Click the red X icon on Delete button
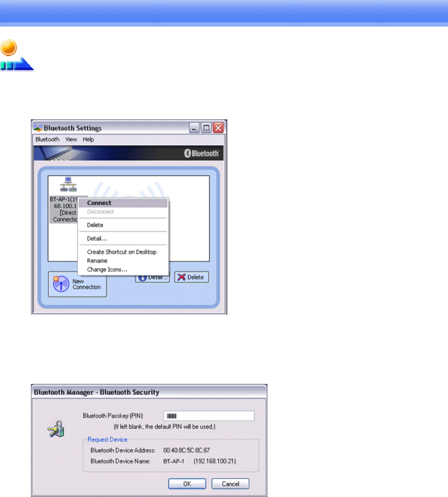Viewport: 448px width, 497px height. pyautogui.click(x=181, y=277)
